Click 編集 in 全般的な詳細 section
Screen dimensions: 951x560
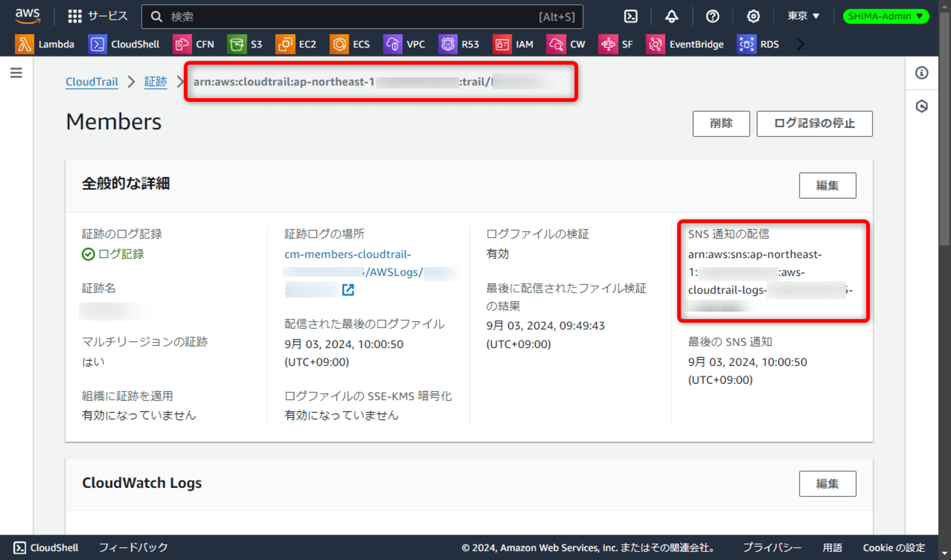coord(827,185)
